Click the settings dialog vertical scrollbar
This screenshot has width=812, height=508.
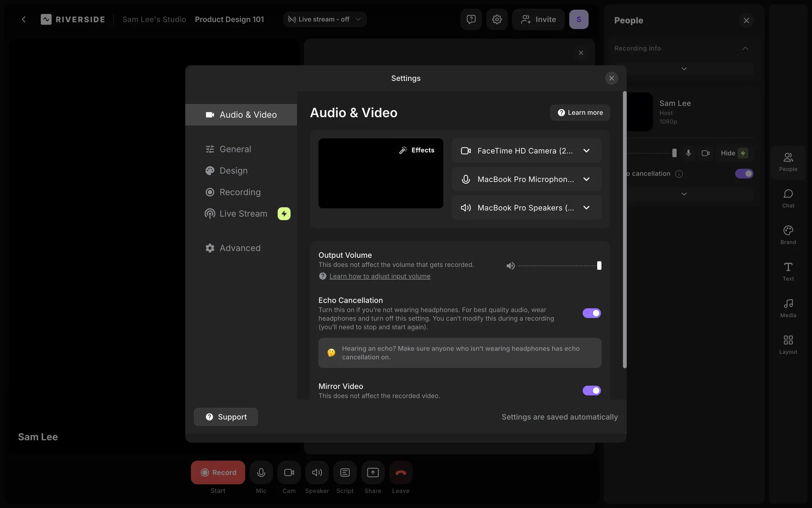coord(625,229)
